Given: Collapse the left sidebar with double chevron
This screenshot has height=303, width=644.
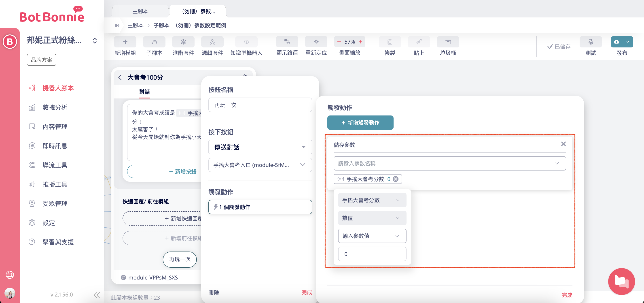Looking at the screenshot, I should (x=97, y=295).
